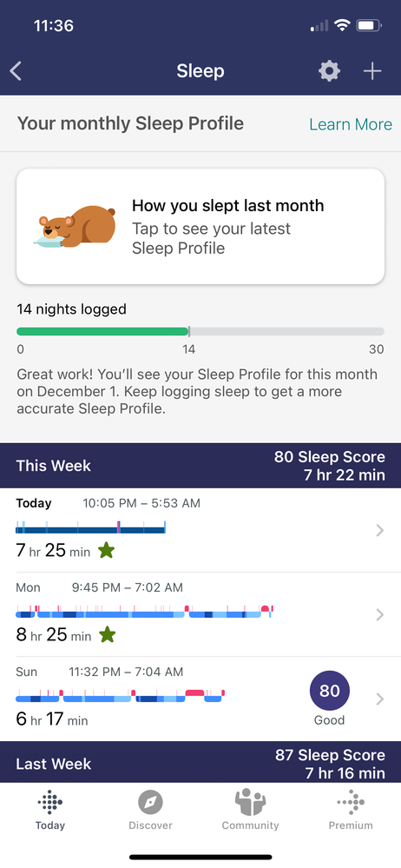Tap the back arrow in header
The width and height of the screenshot is (401, 868).
click(x=16, y=71)
